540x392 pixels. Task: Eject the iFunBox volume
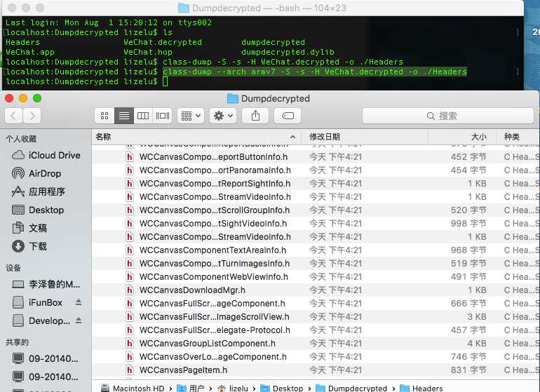79,302
